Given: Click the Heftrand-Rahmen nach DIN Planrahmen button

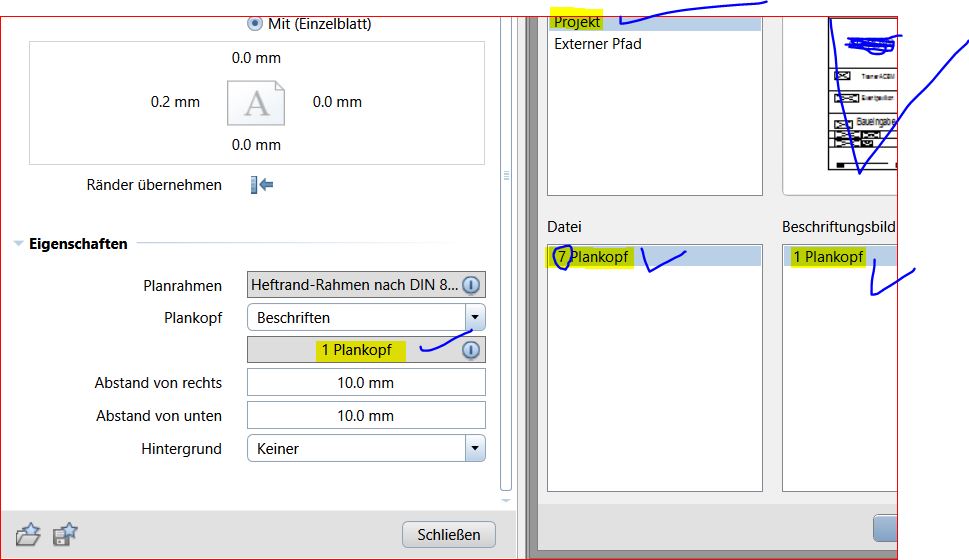Looking at the screenshot, I should pyautogui.click(x=354, y=285).
